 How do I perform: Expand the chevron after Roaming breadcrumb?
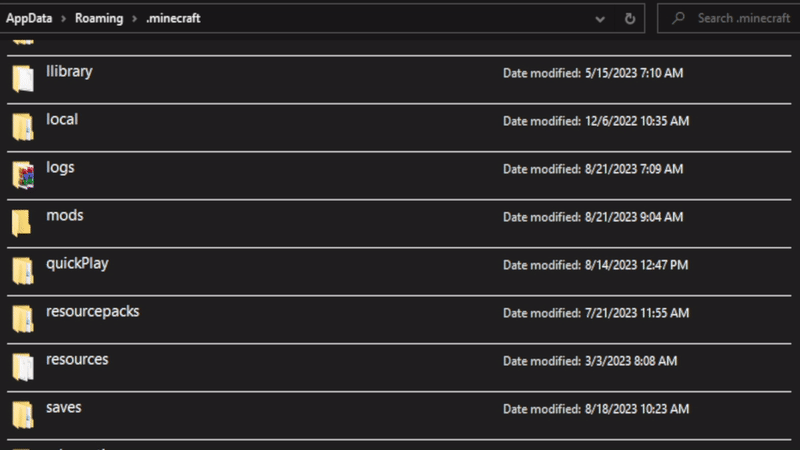click(x=133, y=18)
